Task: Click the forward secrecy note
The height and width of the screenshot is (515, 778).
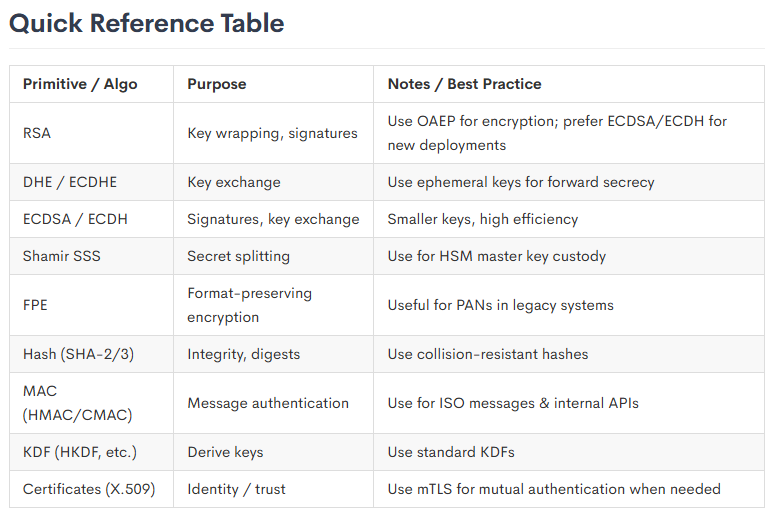Action: tap(521, 182)
